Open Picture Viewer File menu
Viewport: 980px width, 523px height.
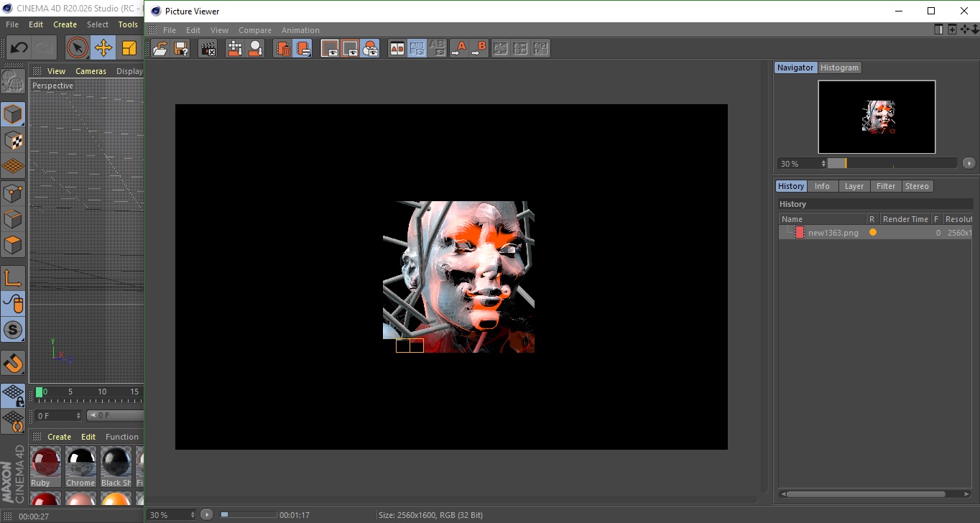point(170,30)
